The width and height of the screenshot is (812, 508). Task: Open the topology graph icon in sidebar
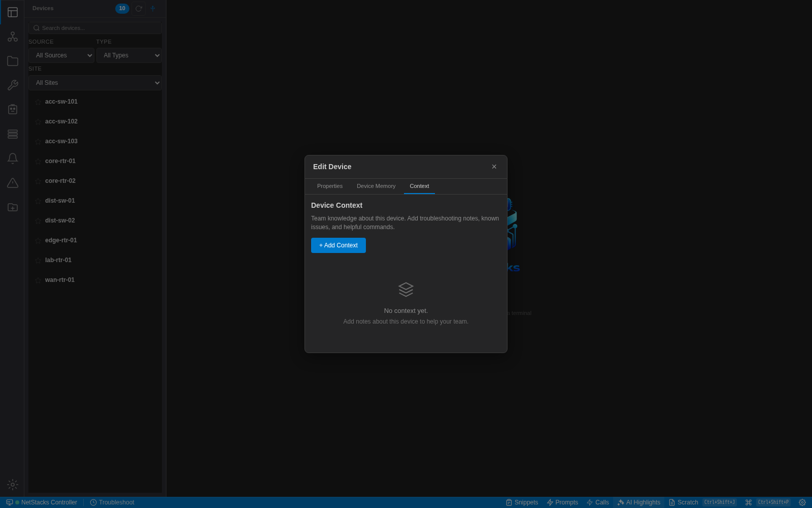click(13, 37)
